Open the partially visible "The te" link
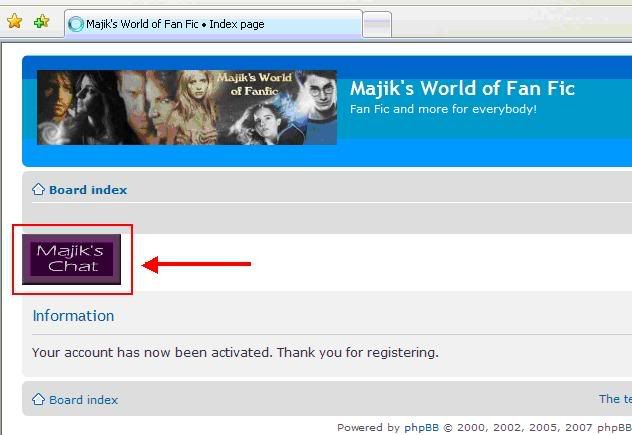632x435 pixels. (615, 399)
